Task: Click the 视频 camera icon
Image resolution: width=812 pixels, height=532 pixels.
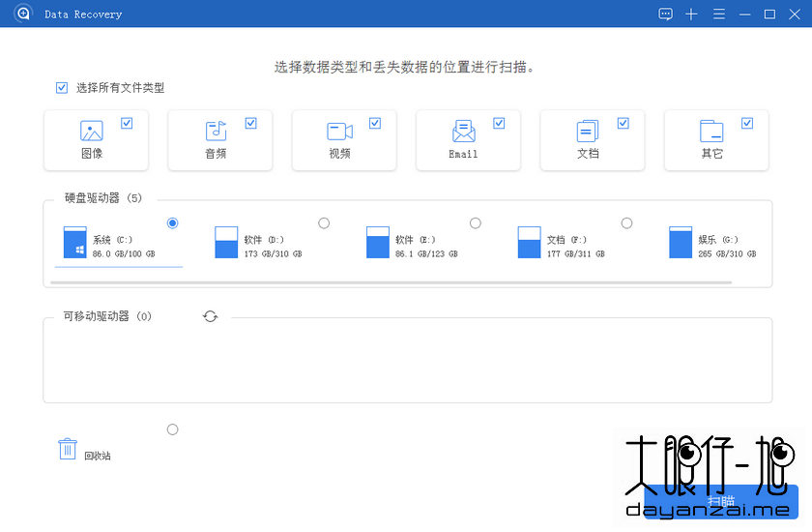Action: pos(339,131)
